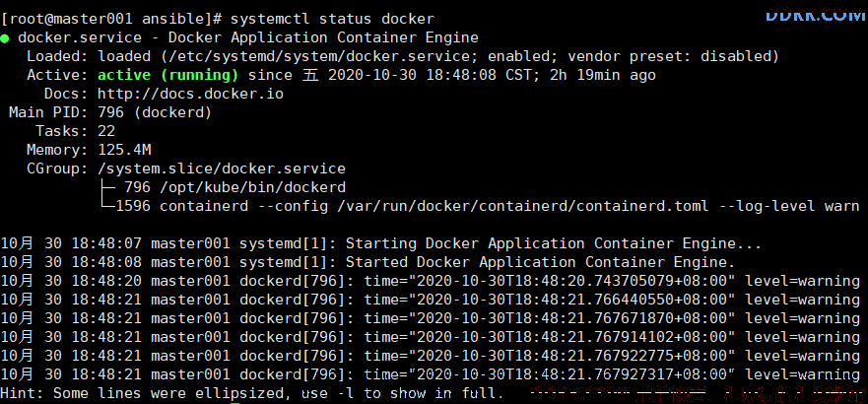The height and width of the screenshot is (404, 868).
Task: Click the http://docs.docker.io docs link
Action: pos(190,94)
